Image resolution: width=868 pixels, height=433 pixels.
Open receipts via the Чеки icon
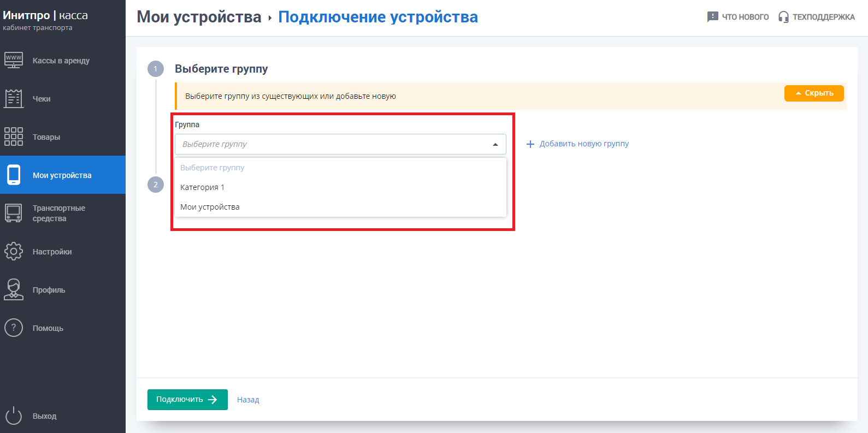point(14,98)
